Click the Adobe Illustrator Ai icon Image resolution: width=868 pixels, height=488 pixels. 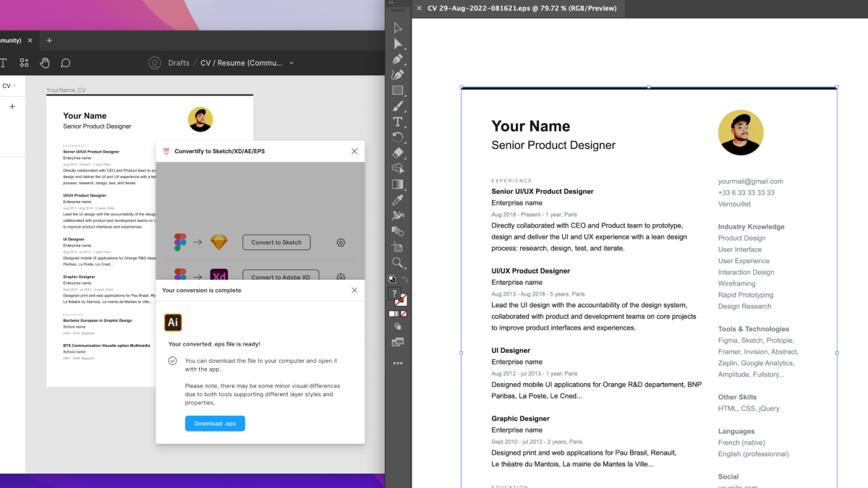coord(173,322)
